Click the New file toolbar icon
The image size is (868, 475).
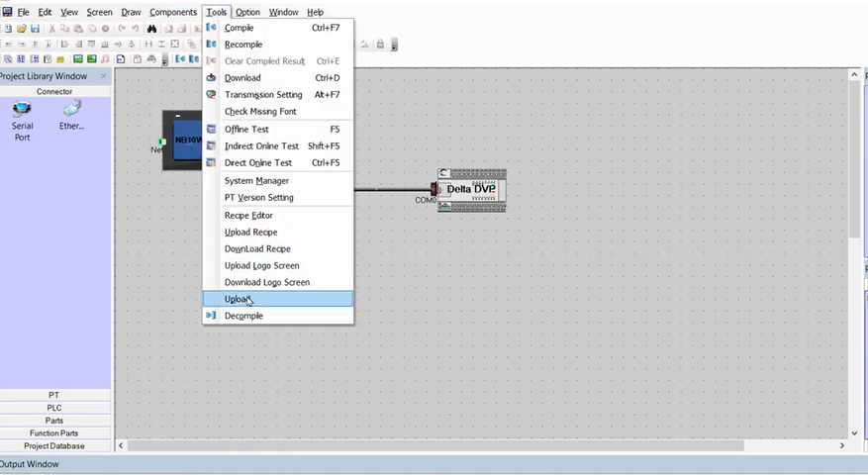[x=8, y=29]
